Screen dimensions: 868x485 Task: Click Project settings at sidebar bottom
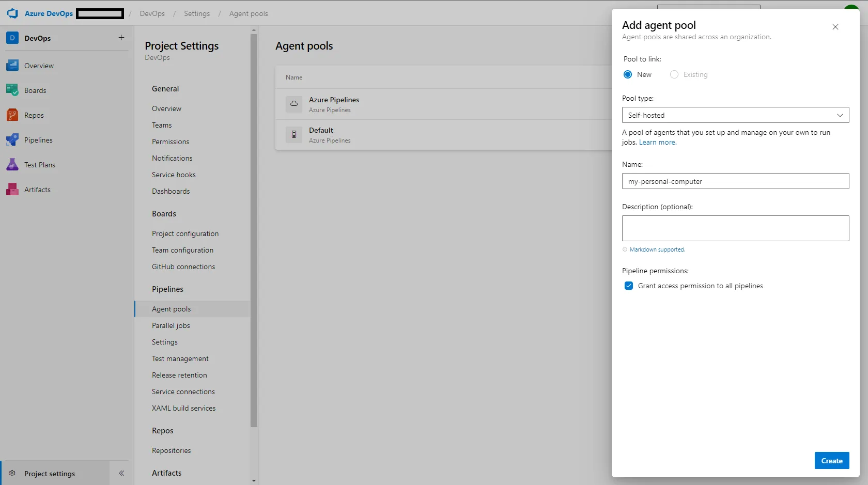pyautogui.click(x=55, y=473)
